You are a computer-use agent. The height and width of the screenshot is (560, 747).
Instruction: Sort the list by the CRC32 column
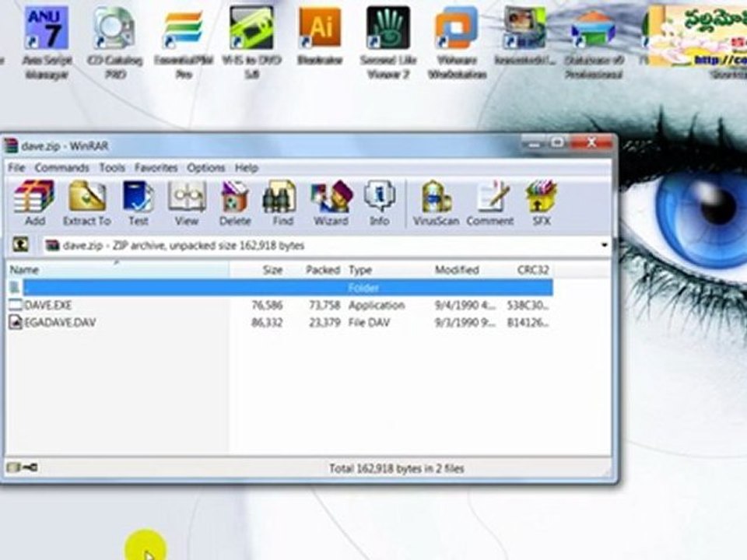[x=525, y=270]
